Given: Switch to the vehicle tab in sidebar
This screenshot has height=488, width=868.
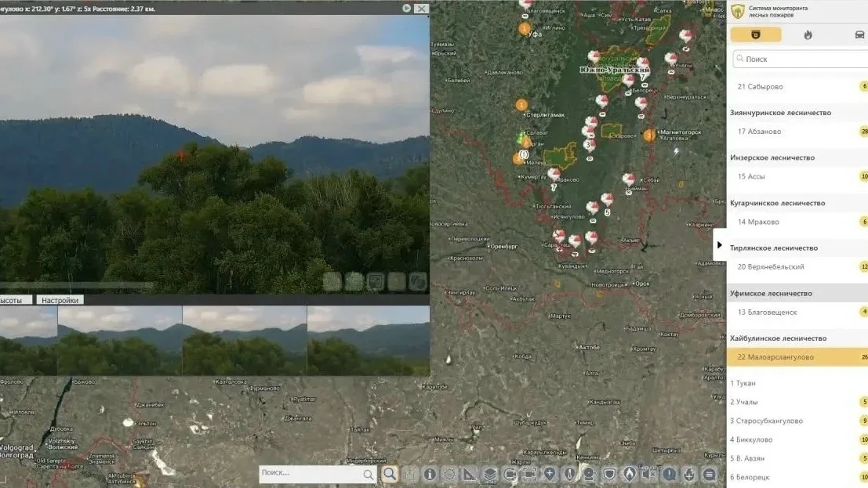Looking at the screenshot, I should [x=859, y=34].
